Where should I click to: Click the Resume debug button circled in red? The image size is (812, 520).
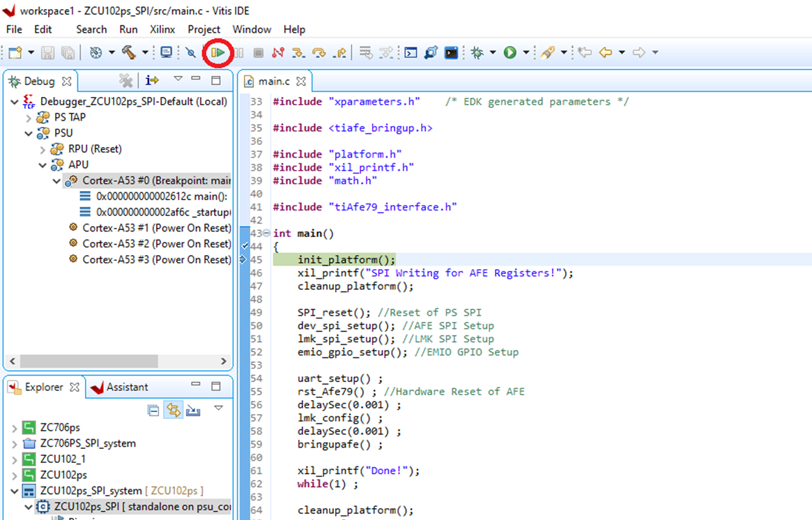[217, 52]
